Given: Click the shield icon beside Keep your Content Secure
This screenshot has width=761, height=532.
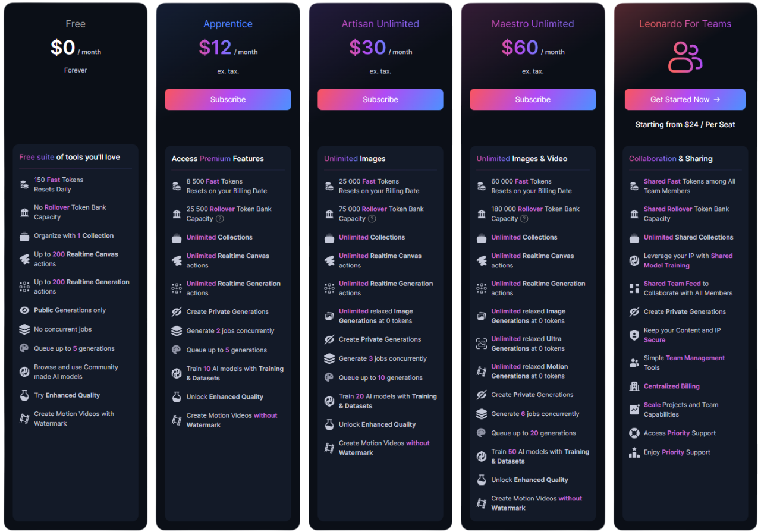Looking at the screenshot, I should coord(634,335).
